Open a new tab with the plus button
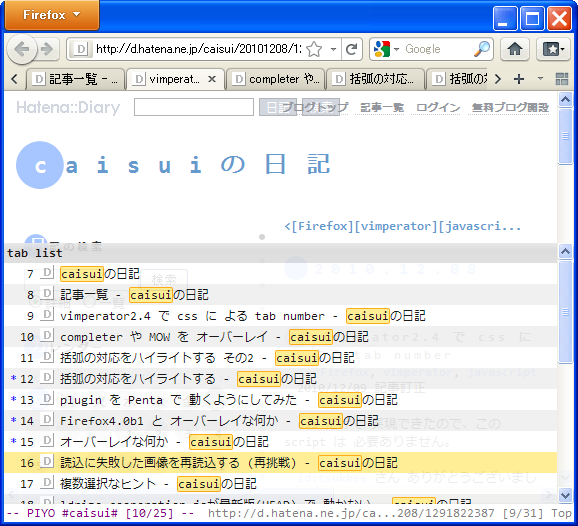This screenshot has width=578, height=526. pos(519,79)
